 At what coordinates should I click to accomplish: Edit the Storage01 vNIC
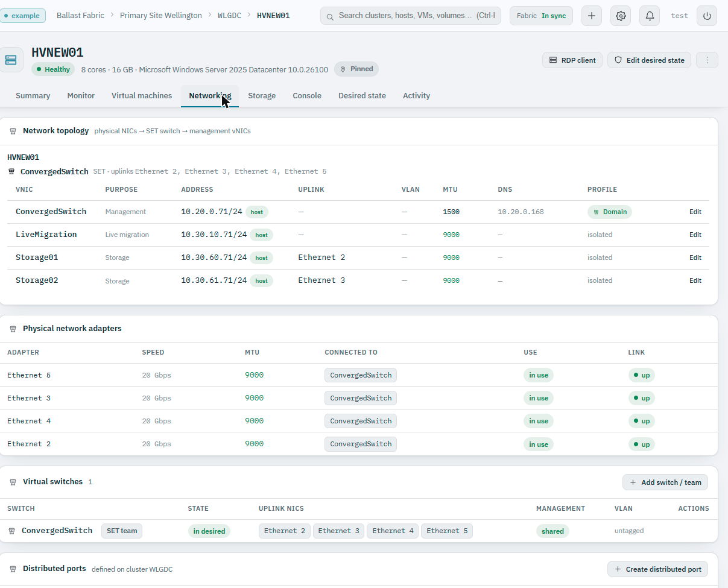[x=695, y=258]
